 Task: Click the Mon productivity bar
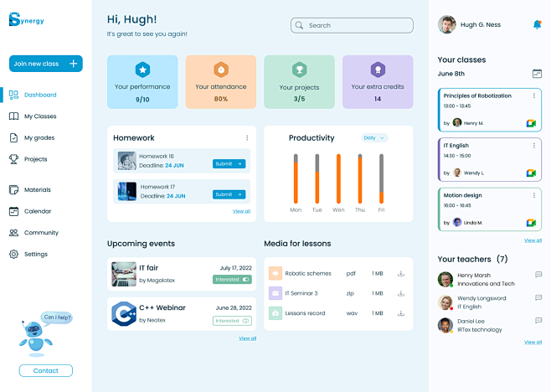296,178
